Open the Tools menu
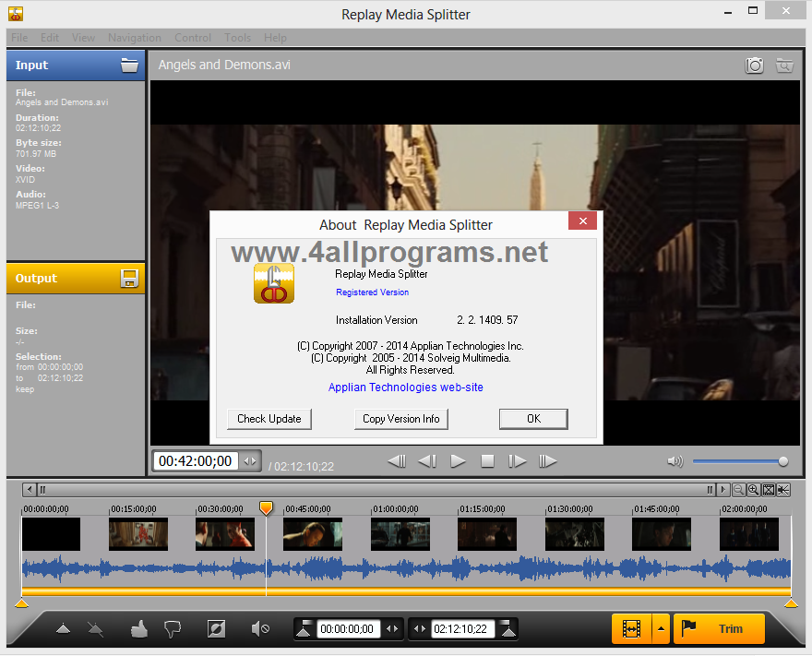 pyautogui.click(x=238, y=38)
